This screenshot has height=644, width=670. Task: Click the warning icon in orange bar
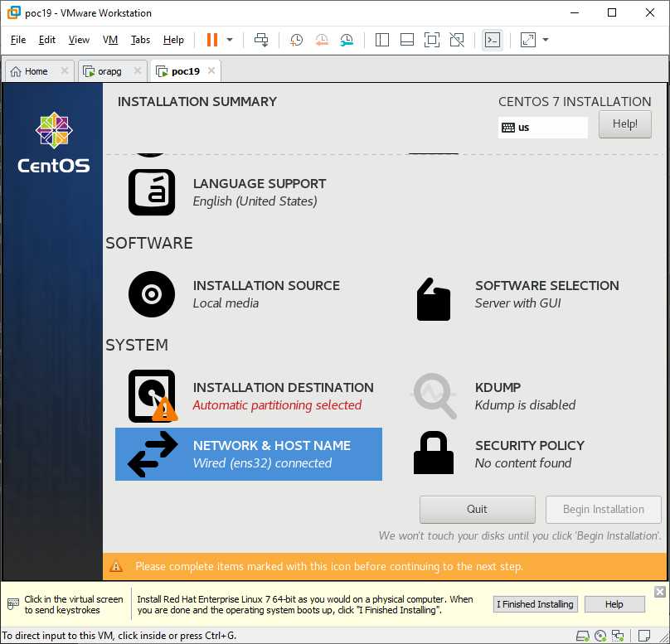pyautogui.click(x=116, y=567)
